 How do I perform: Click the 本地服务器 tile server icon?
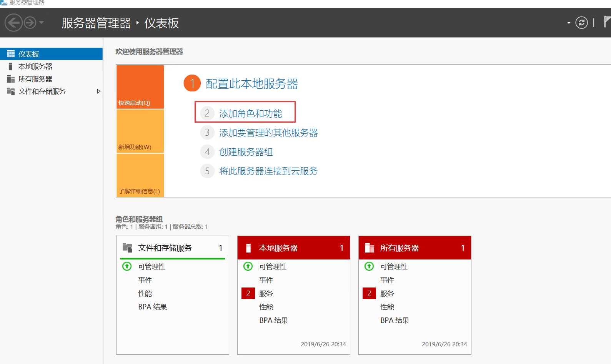(248, 248)
